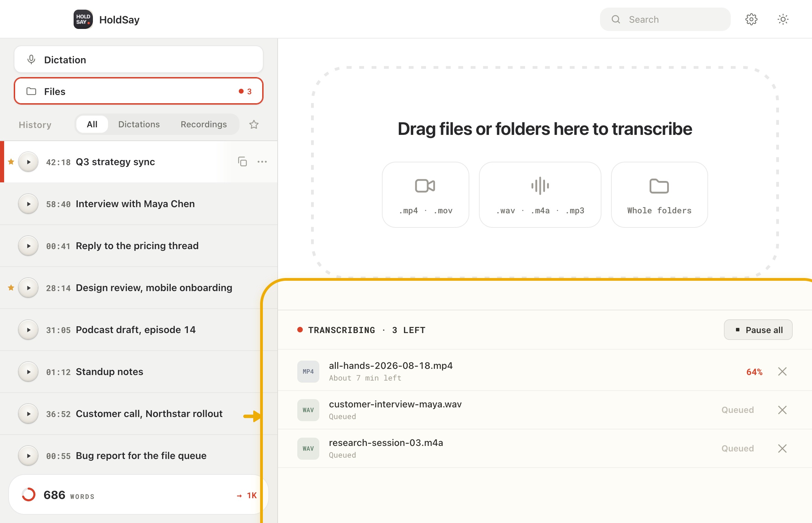Image resolution: width=812 pixels, height=523 pixels.
Task: Open more options for Q3 strategy sync
Action: click(x=262, y=162)
